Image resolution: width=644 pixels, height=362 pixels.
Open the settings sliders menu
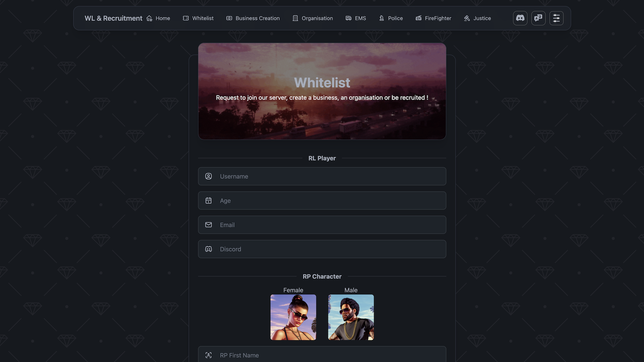556,18
